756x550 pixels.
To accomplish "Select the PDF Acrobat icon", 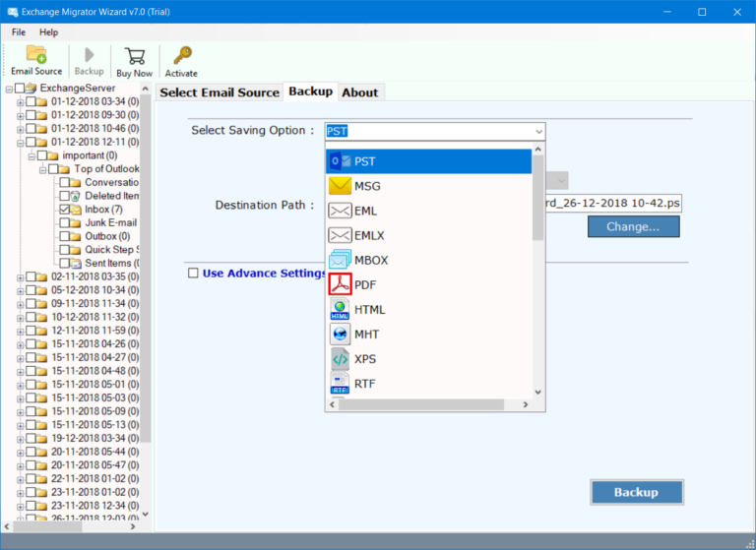I will (340, 284).
